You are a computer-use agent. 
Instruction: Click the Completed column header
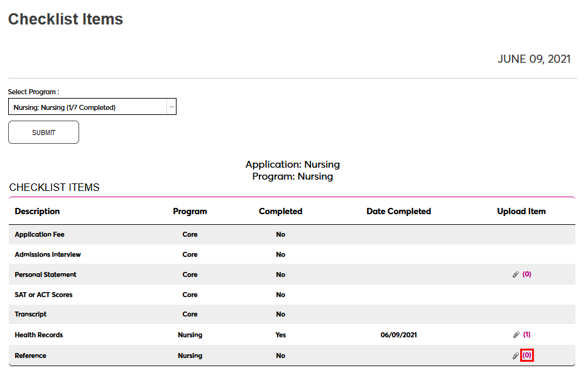[x=280, y=211]
